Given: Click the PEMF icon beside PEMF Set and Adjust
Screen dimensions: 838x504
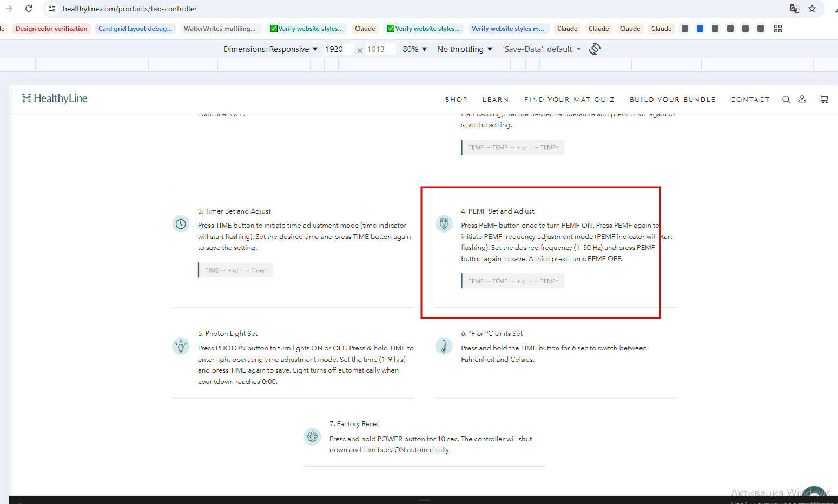Looking at the screenshot, I should pyautogui.click(x=444, y=224).
